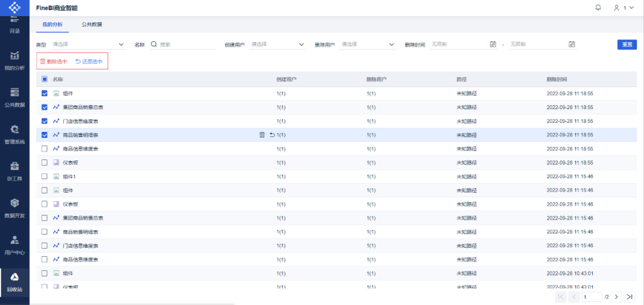Click the 路径 column header
The width and height of the screenshot is (644, 305).
click(462, 79)
